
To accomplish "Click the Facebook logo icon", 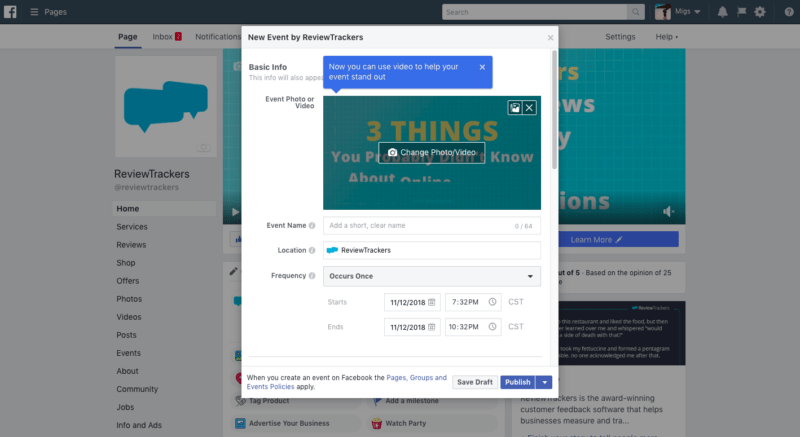I will [10, 12].
